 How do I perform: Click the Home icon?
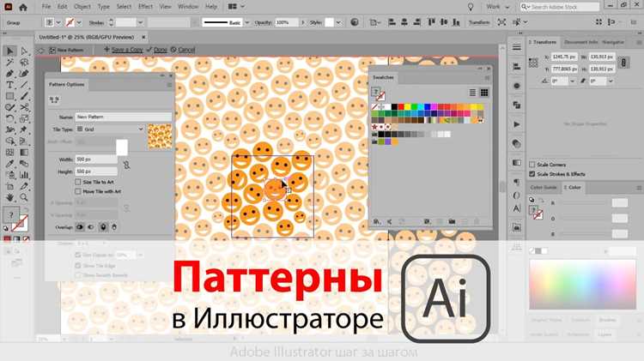point(23,7)
